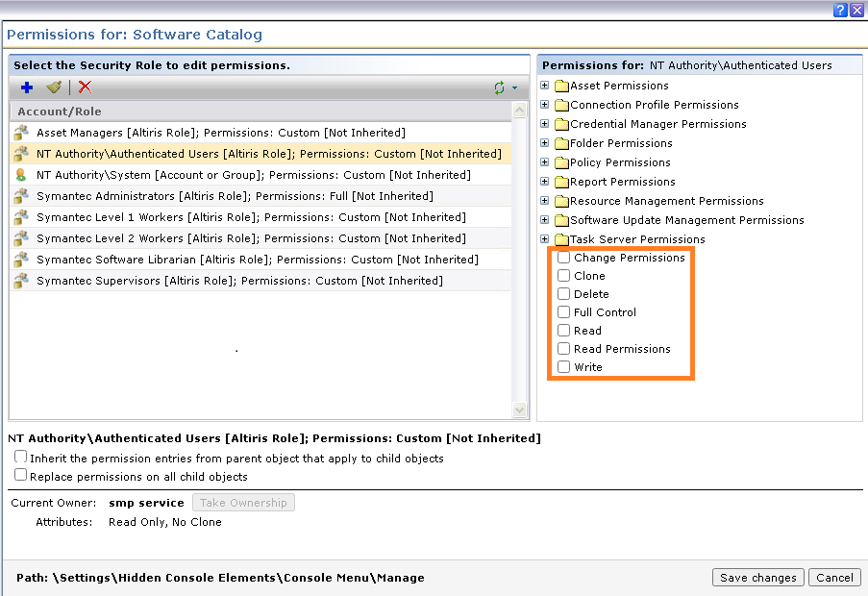This screenshot has height=596, width=868.
Task: Click the blue plus Add role icon
Action: pyautogui.click(x=27, y=87)
